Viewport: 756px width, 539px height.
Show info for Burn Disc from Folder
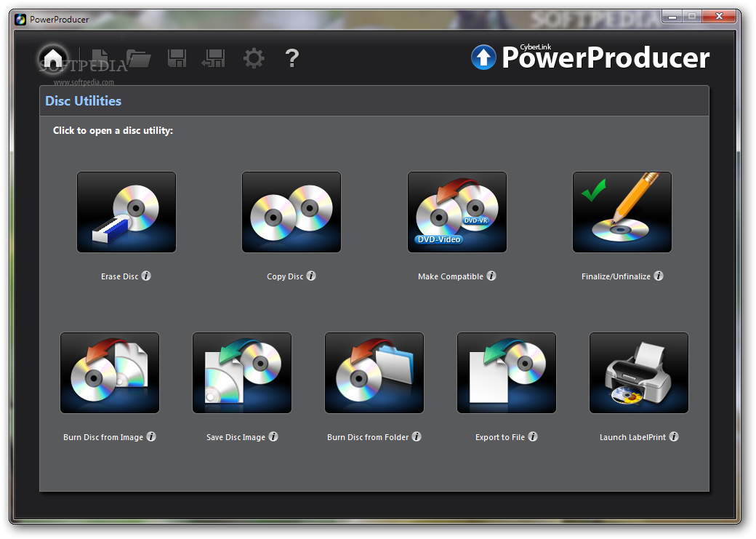coord(417,436)
